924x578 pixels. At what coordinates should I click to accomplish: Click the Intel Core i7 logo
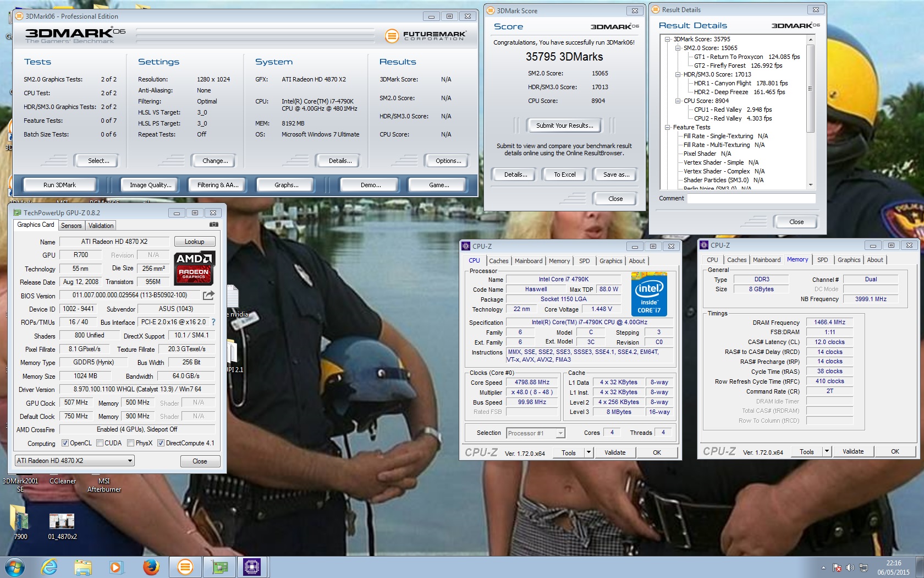[649, 295]
